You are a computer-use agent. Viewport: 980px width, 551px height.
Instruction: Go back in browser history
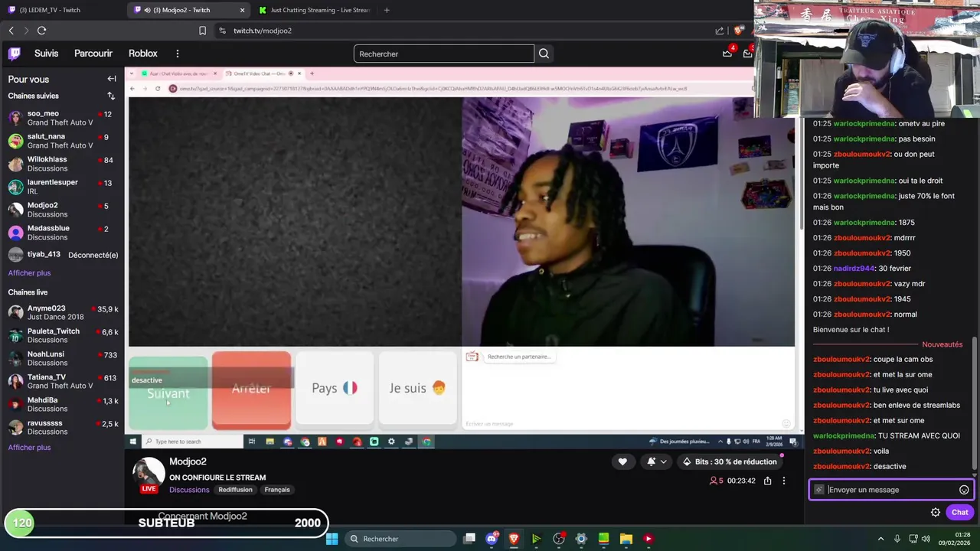11,31
